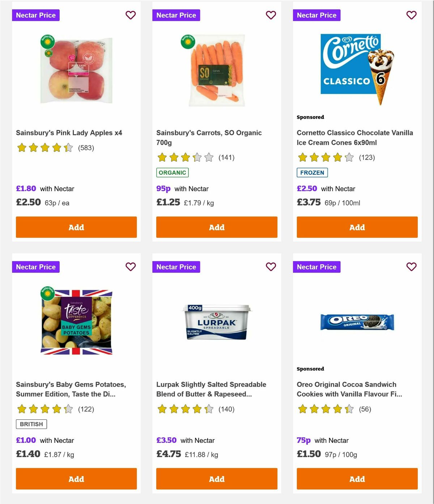Add Sainsbury's Pink Lady Apples to basket
Image resolution: width=434 pixels, height=504 pixels.
click(x=76, y=227)
